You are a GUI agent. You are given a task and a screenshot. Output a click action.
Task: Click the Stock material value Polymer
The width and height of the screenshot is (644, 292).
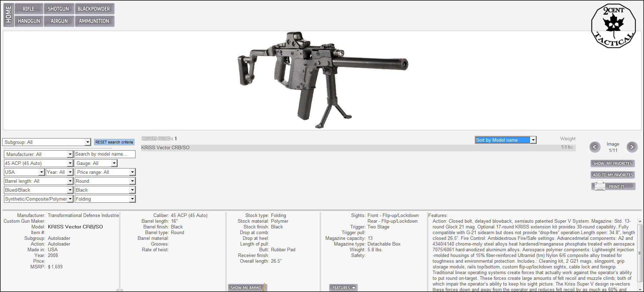(x=280, y=221)
